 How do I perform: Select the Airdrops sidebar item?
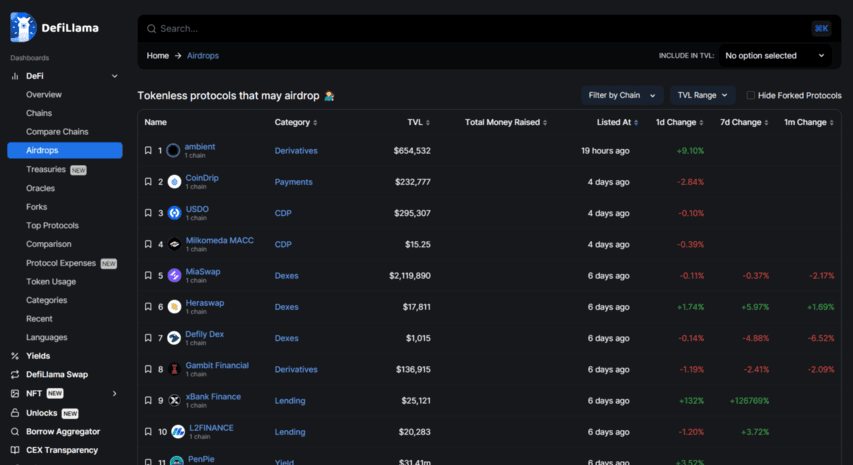pos(65,150)
